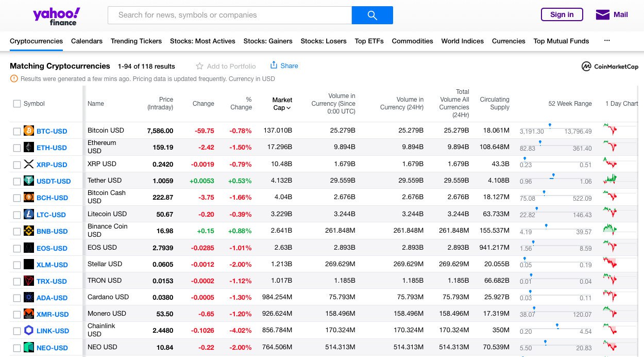The height and width of the screenshot is (357, 644).
Task: Check the USDT-USD row checkbox
Action: click(x=17, y=182)
